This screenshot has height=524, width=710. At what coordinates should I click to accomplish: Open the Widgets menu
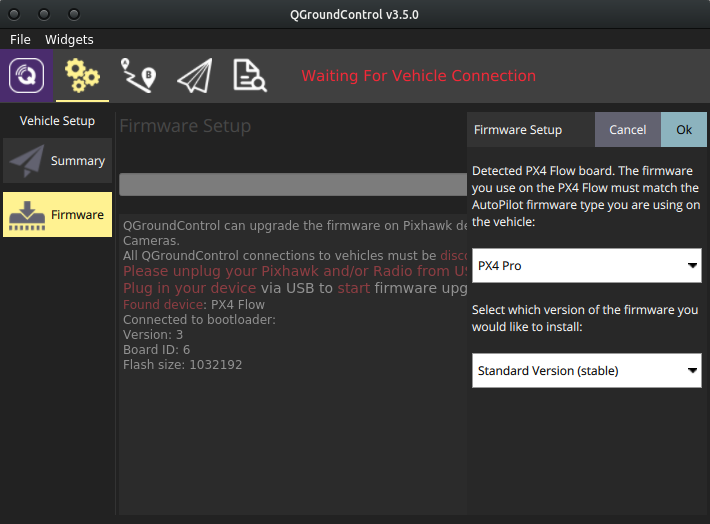pos(69,40)
